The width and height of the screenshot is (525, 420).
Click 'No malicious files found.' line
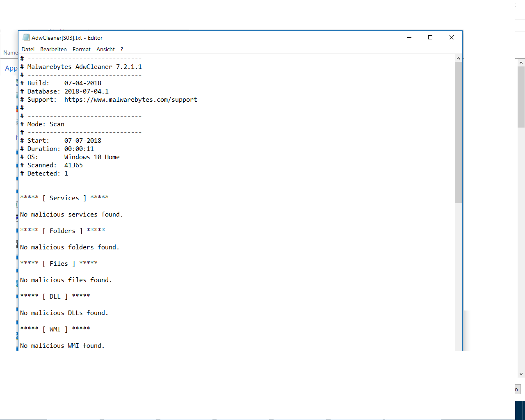click(x=66, y=280)
